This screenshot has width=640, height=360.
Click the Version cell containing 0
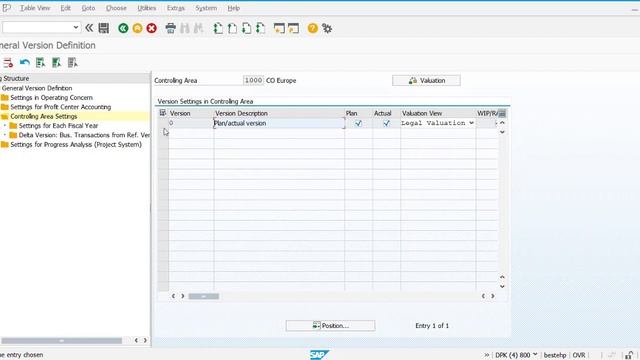coord(191,123)
